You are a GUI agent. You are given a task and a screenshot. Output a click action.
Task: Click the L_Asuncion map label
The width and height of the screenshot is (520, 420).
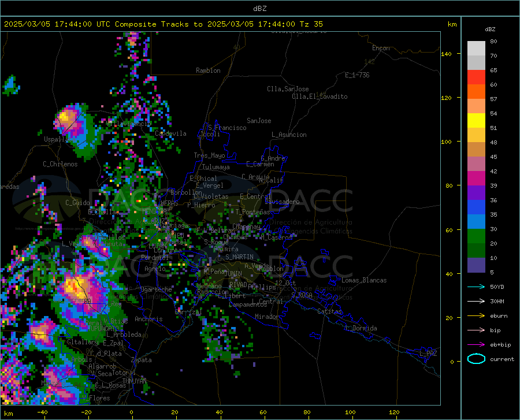click(x=289, y=135)
